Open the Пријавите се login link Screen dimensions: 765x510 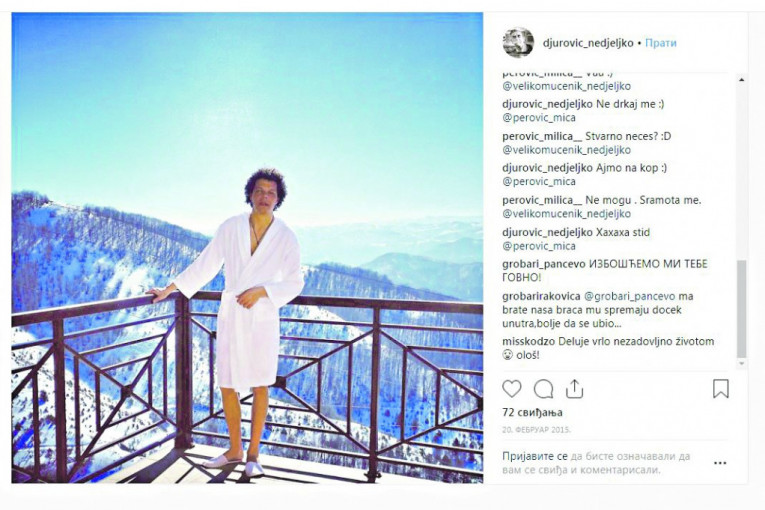535,456
